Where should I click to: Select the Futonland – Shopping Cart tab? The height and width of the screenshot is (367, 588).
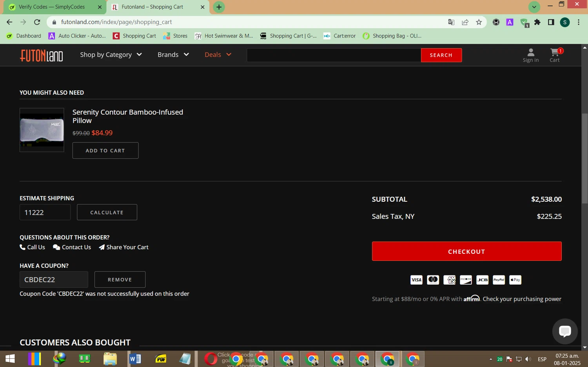[157, 7]
